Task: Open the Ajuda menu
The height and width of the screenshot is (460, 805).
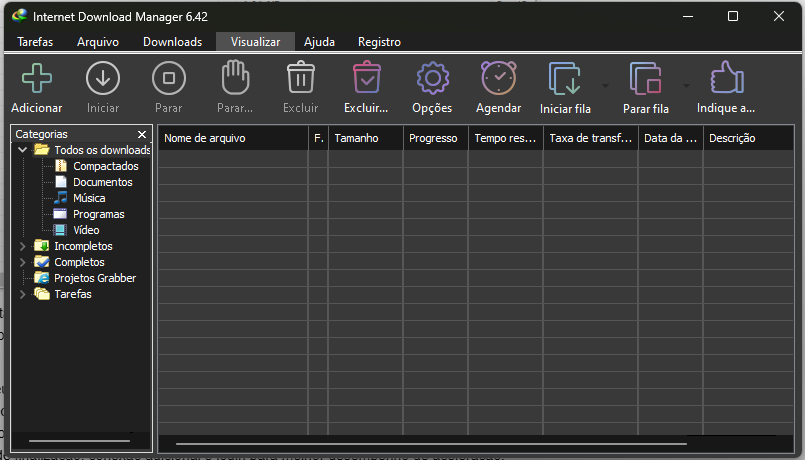Action: [x=319, y=42]
